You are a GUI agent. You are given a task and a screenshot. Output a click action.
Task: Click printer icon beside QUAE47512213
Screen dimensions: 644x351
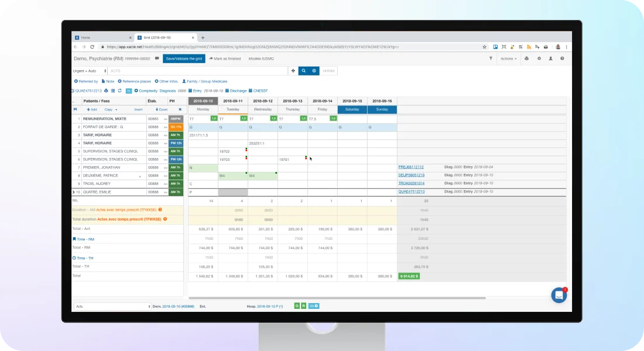pos(106,91)
